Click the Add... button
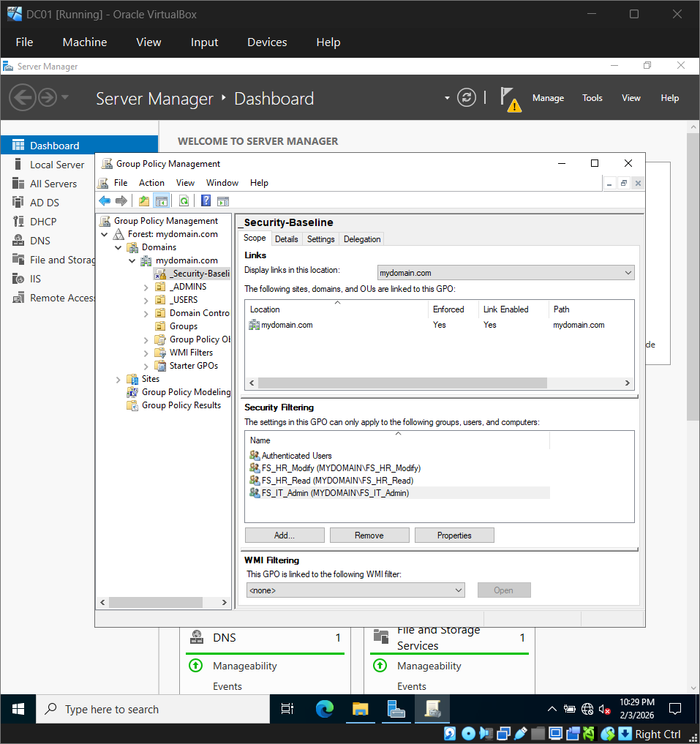The height and width of the screenshot is (744, 700). click(285, 536)
